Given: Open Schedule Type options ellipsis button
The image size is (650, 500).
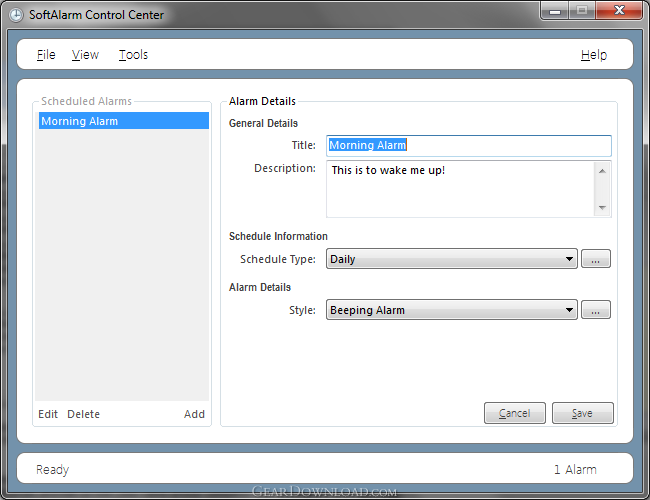Looking at the screenshot, I should point(596,259).
